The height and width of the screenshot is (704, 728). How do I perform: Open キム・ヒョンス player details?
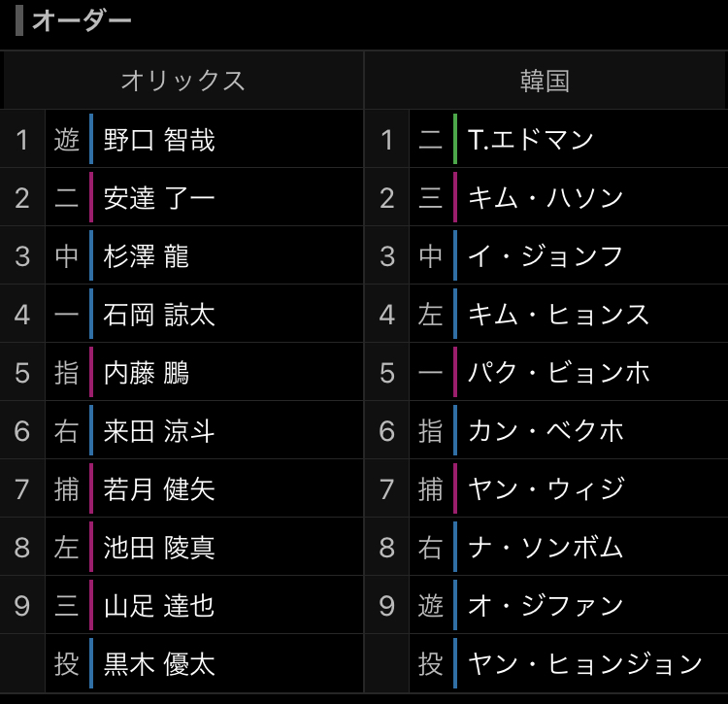coord(558,315)
